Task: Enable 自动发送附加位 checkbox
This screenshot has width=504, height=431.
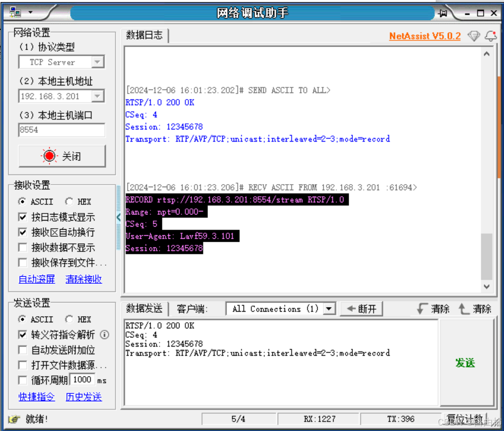Action: click(22, 350)
